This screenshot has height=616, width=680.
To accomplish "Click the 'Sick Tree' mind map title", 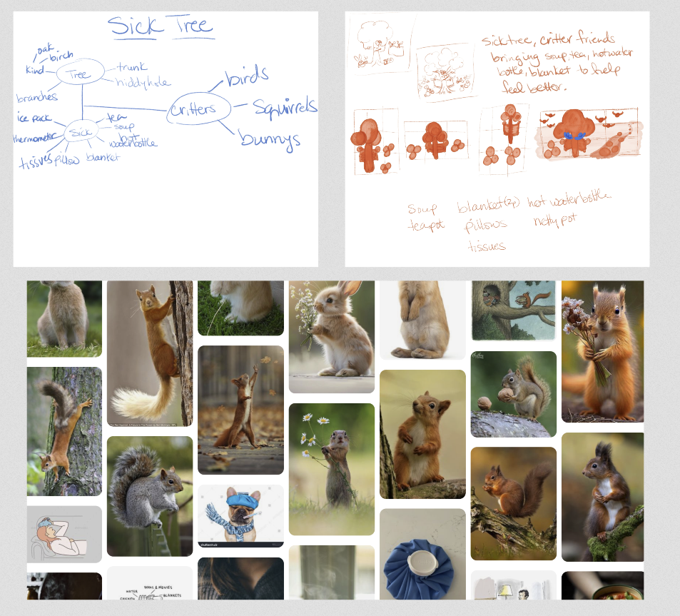I will click(x=161, y=26).
